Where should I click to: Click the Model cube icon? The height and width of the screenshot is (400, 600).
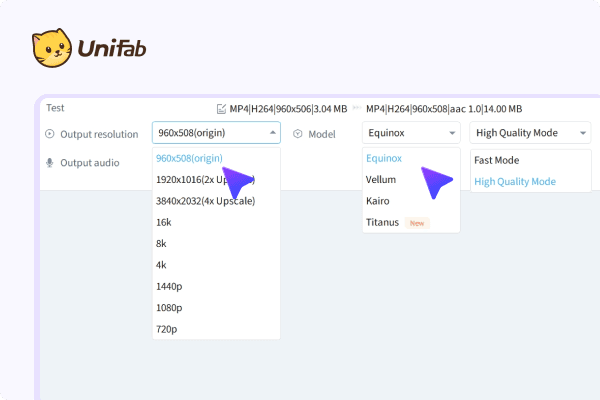click(x=297, y=134)
